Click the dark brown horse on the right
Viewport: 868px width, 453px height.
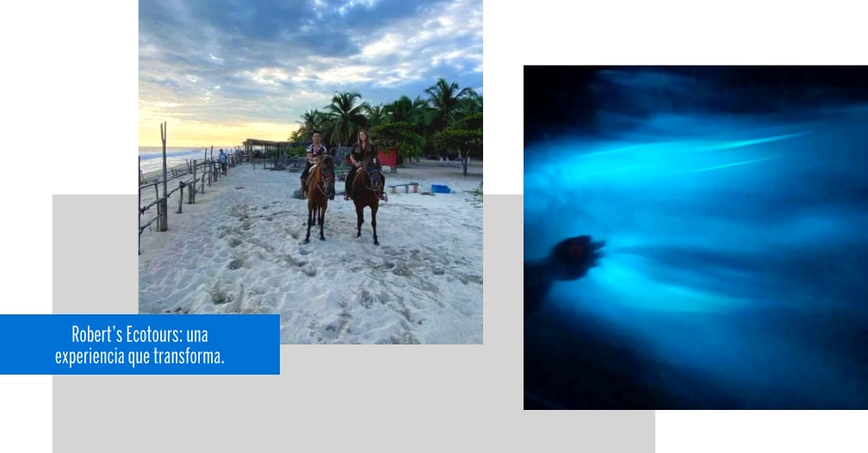[x=367, y=203]
